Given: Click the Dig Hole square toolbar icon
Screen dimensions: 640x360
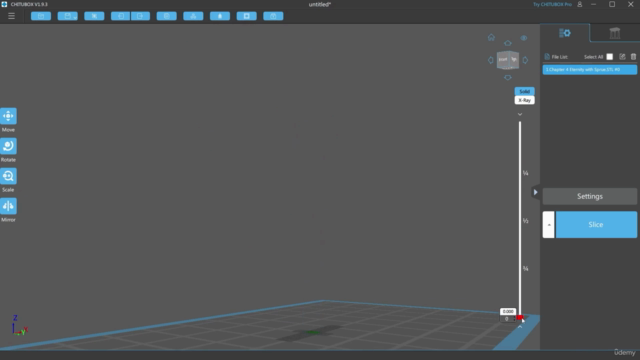Looking at the screenshot, I should tap(247, 16).
